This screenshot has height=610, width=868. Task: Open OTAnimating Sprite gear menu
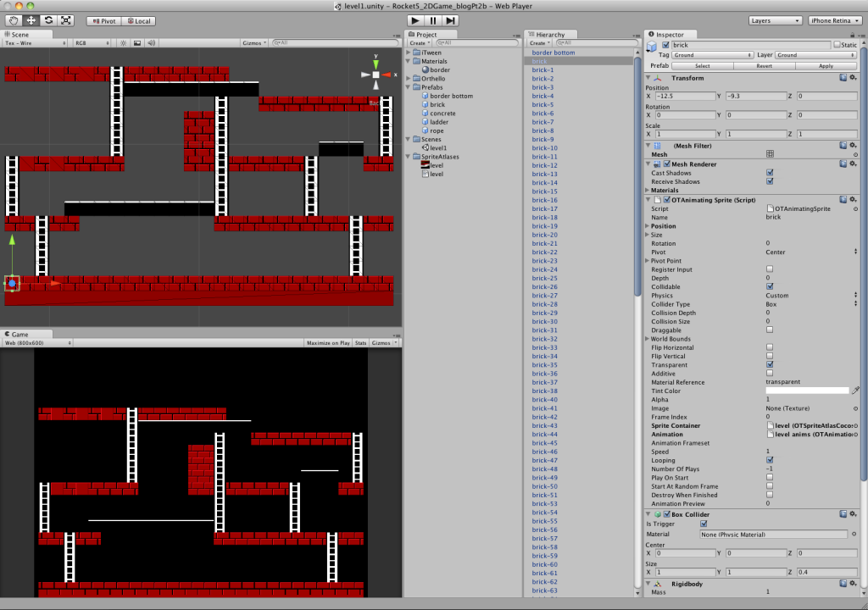coord(853,199)
